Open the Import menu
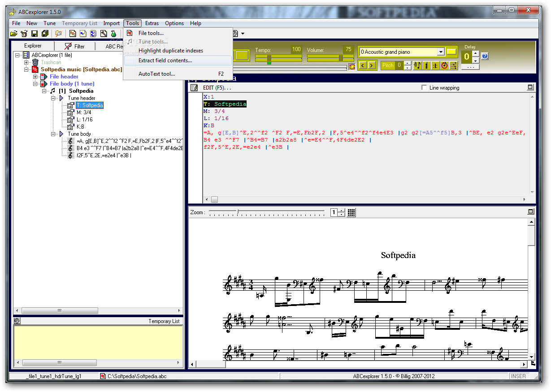Screen dimensions: 551x392 click(x=112, y=23)
